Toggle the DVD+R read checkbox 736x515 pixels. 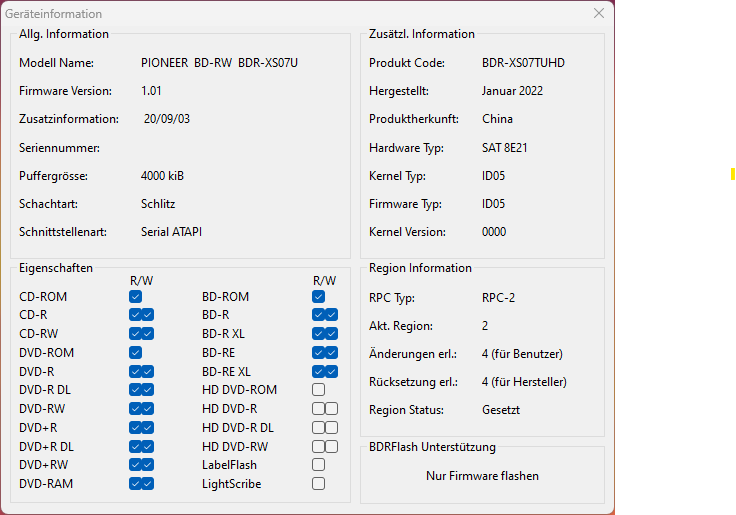coord(135,428)
